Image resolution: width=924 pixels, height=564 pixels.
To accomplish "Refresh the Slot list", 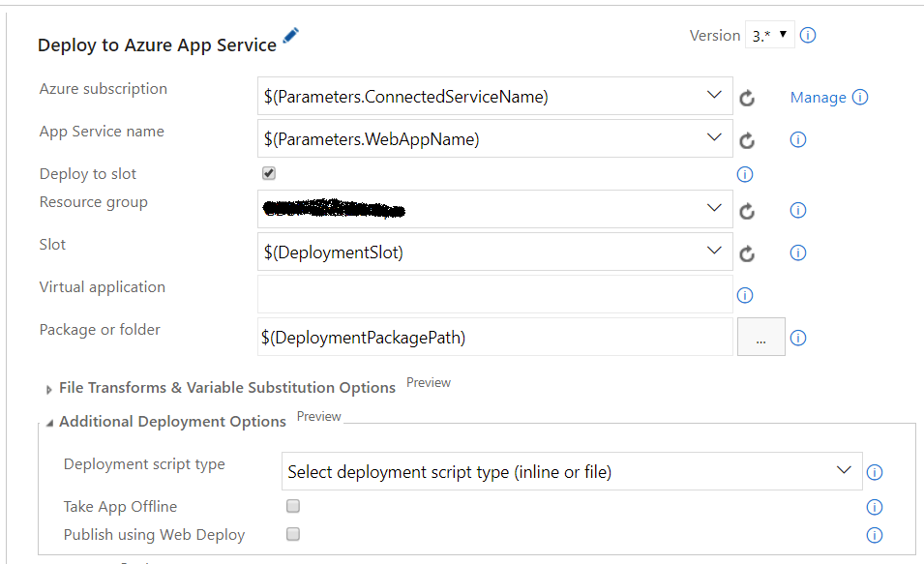I will pos(747,253).
